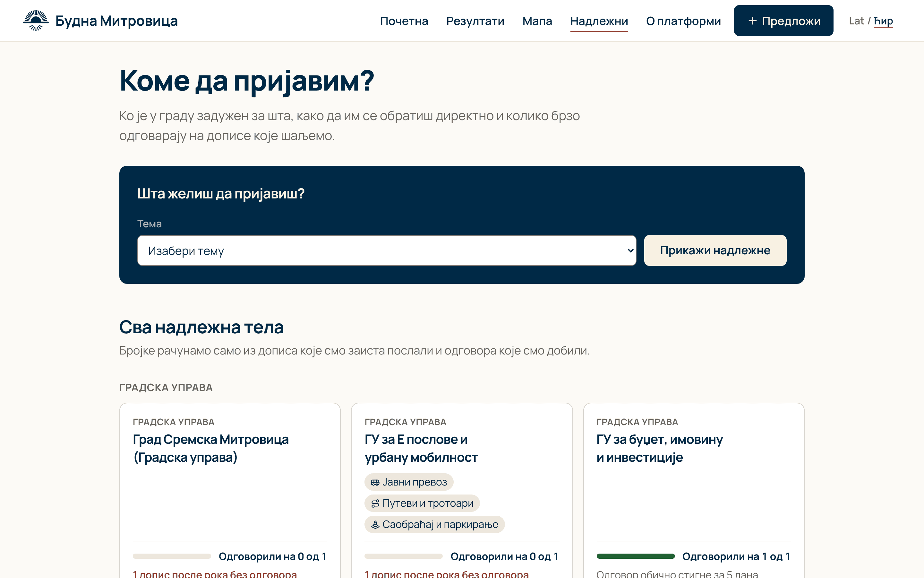Click the Коме да пријавим? heading
This screenshot has height=578, width=924.
[247, 81]
